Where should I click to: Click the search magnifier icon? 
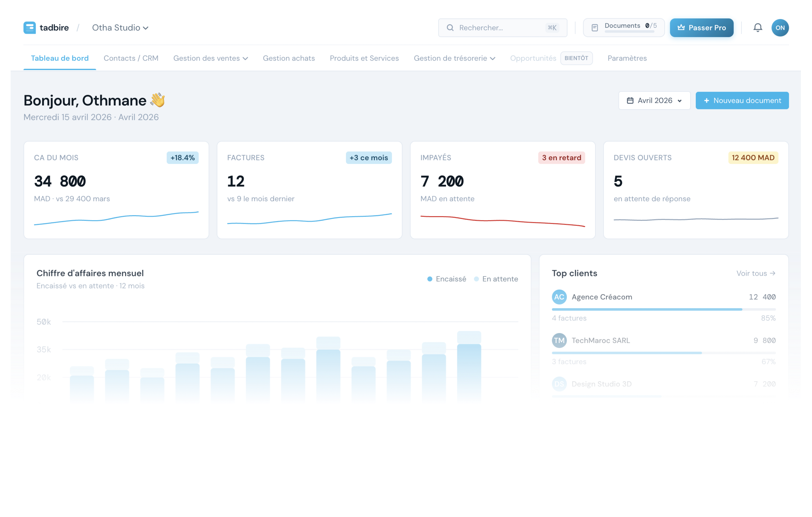click(450, 28)
